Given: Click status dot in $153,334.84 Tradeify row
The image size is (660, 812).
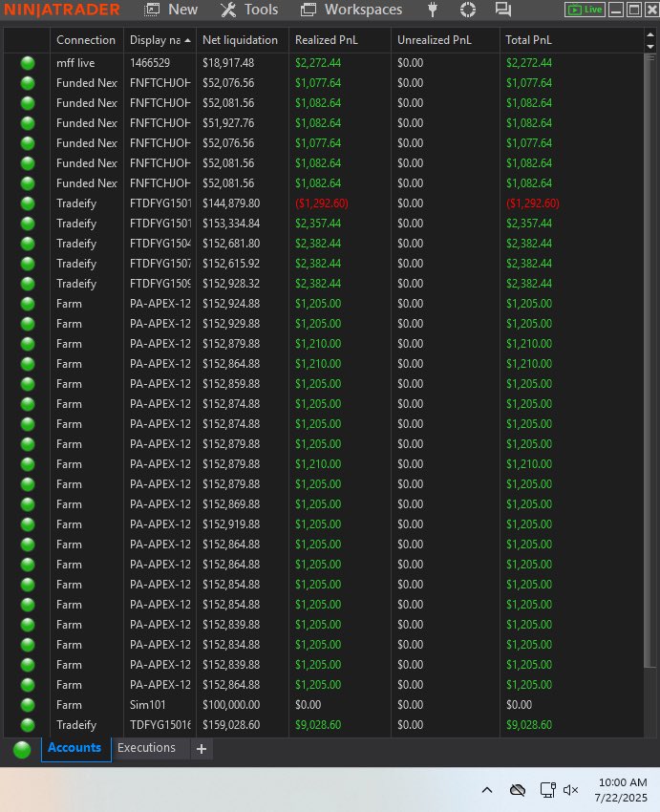Looking at the screenshot, I should [28, 224].
